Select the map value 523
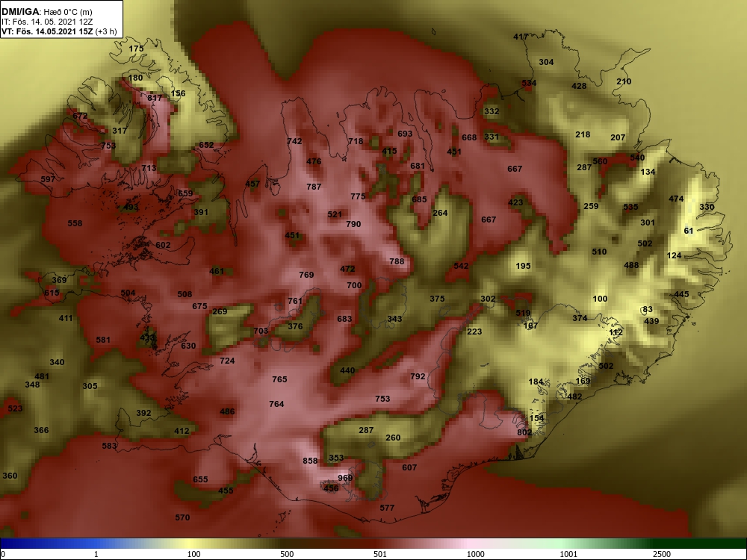Screen dimensions: 747x560 coord(15,408)
